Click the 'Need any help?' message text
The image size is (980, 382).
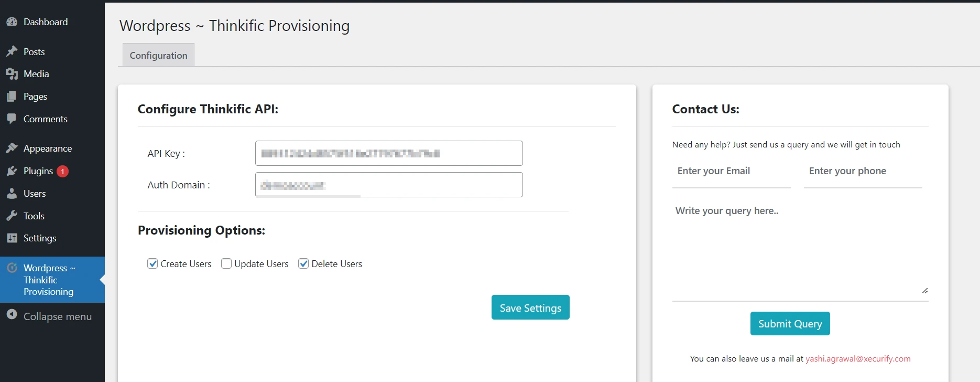click(786, 145)
